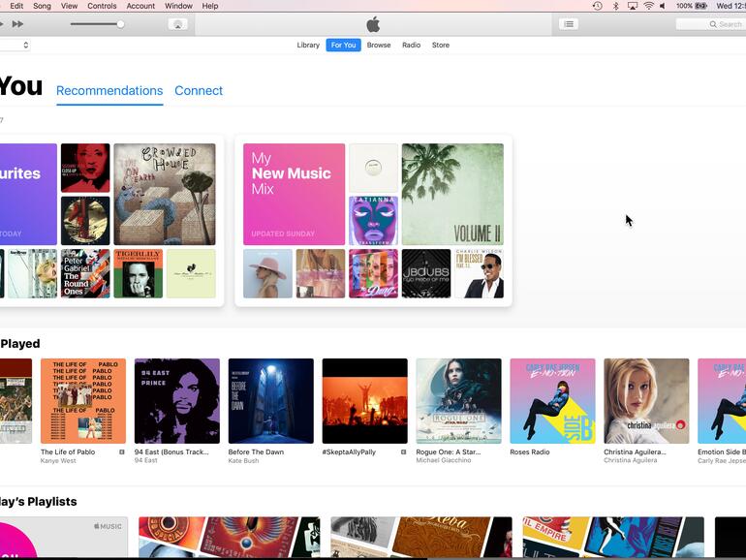Open the Store tab
Image resolution: width=746 pixels, height=560 pixels.
[x=441, y=46]
